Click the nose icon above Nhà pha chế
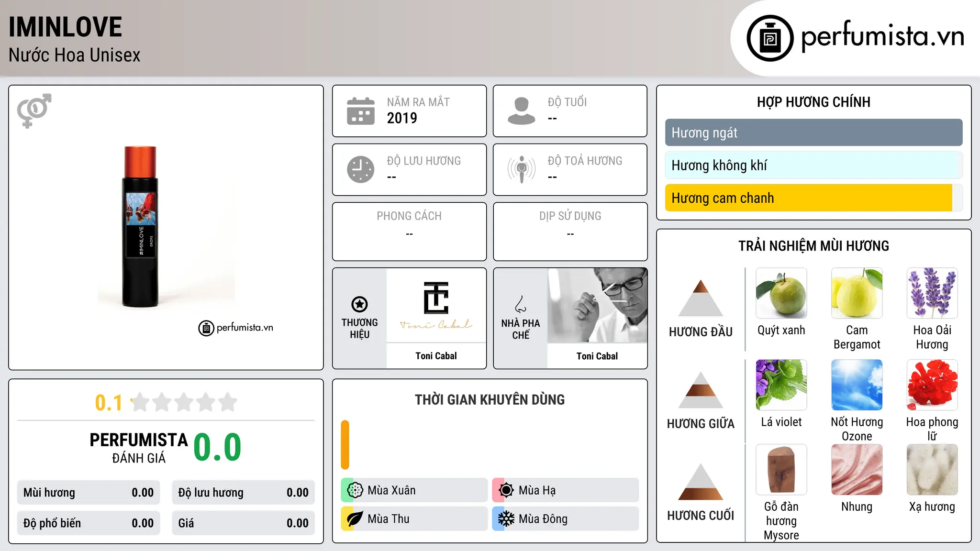980x551 pixels. pos(521,304)
